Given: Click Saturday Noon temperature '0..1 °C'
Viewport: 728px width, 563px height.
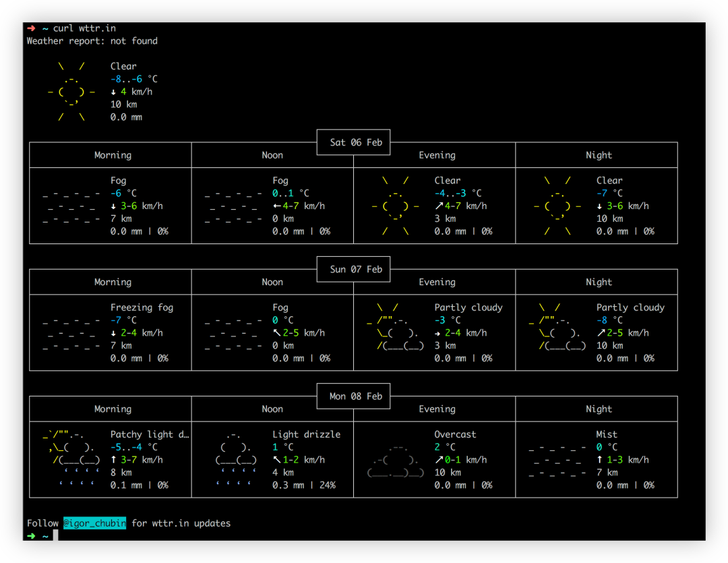Looking at the screenshot, I should (291, 193).
